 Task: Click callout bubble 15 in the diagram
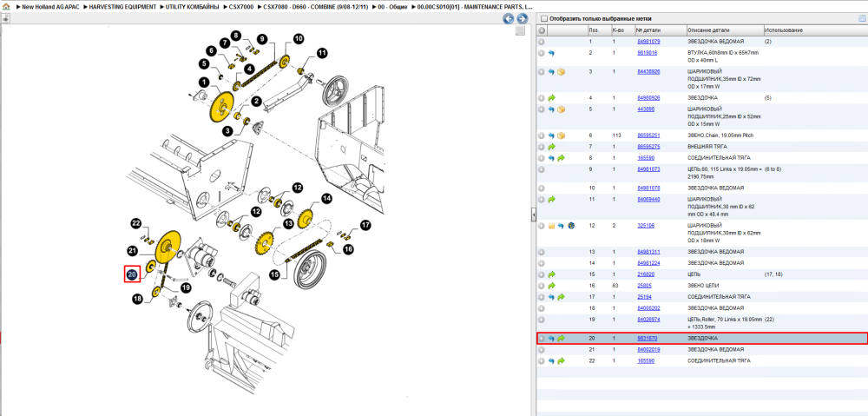tap(274, 274)
